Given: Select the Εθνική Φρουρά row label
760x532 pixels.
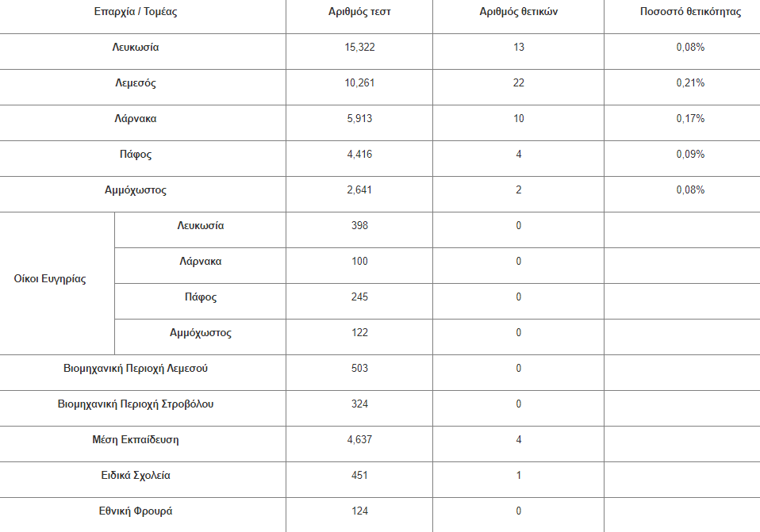Looking at the screenshot, I should 136,511.
